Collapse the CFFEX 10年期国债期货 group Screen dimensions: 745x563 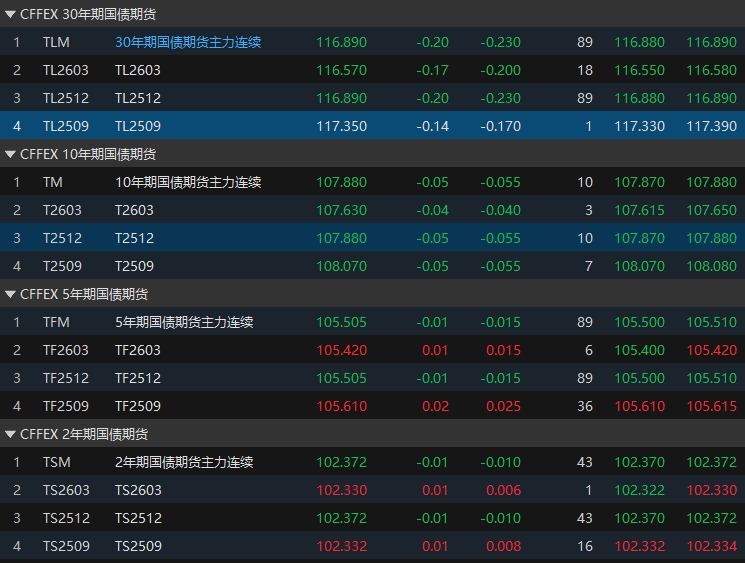[10, 154]
